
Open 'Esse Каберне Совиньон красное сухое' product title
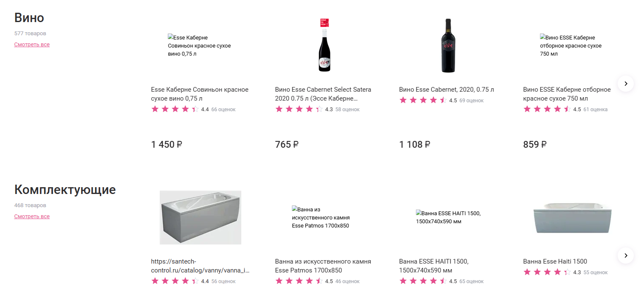pos(200,94)
